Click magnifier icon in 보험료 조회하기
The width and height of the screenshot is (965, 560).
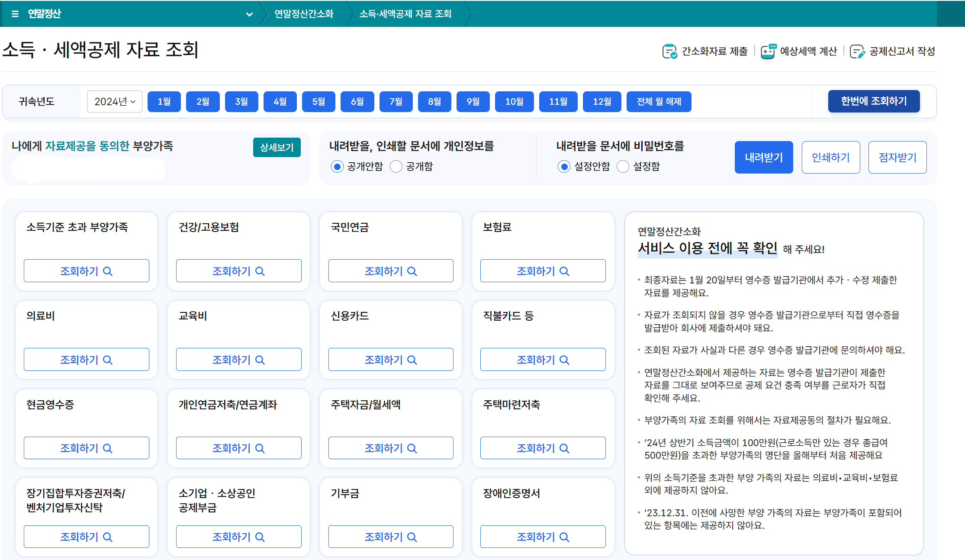pos(564,271)
